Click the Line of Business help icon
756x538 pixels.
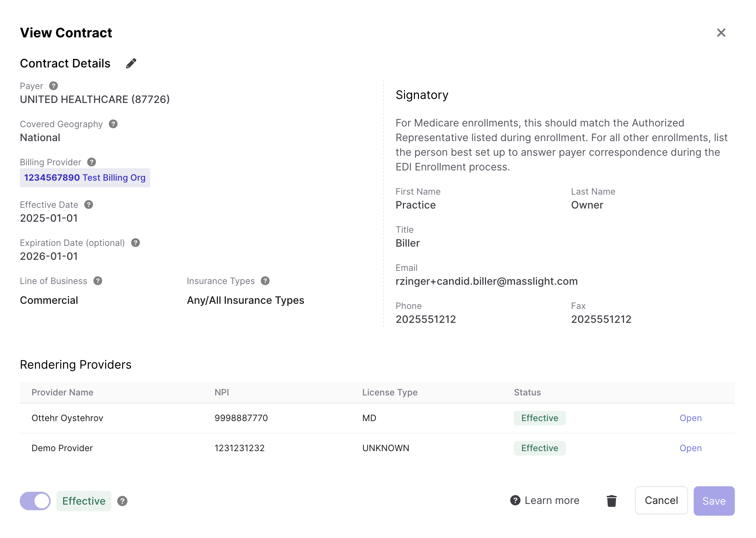click(x=98, y=281)
